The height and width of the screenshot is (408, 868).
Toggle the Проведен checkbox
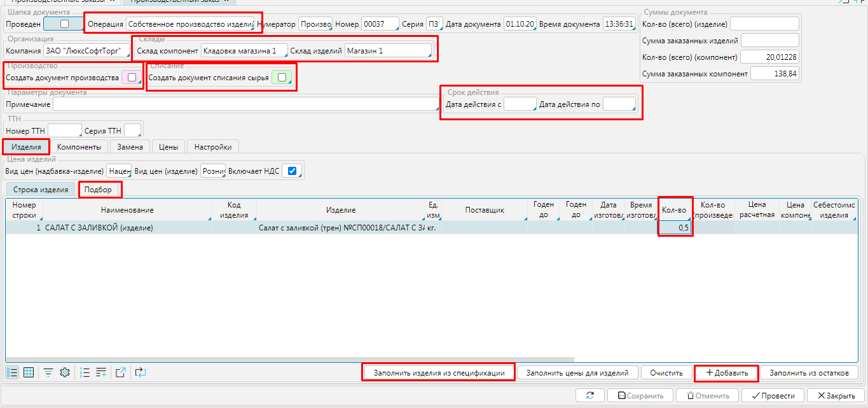64,24
